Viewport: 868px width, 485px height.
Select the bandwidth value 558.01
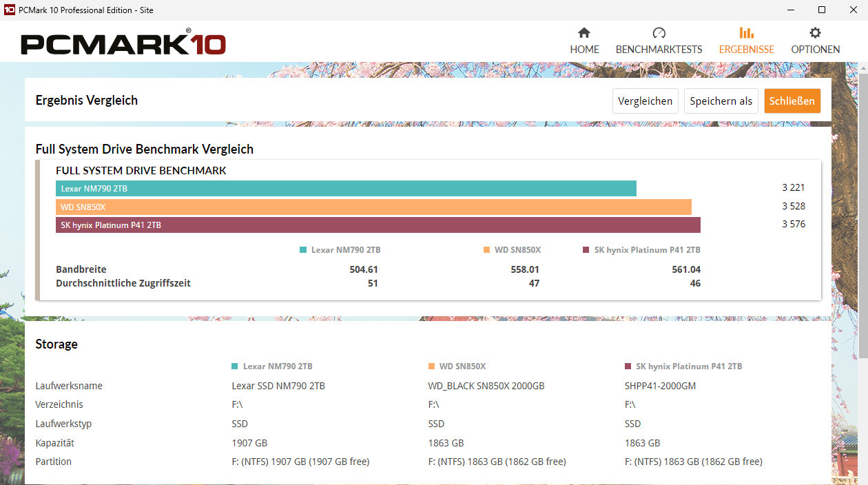(x=525, y=269)
